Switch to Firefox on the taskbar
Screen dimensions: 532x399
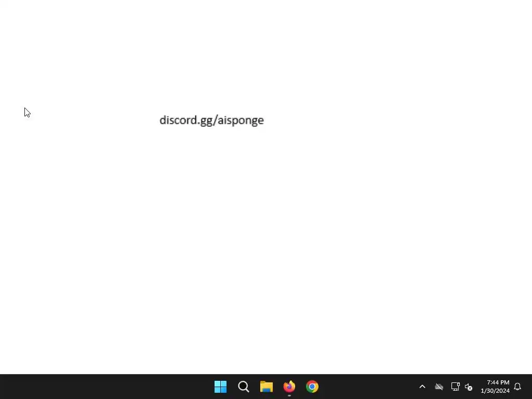(x=289, y=387)
